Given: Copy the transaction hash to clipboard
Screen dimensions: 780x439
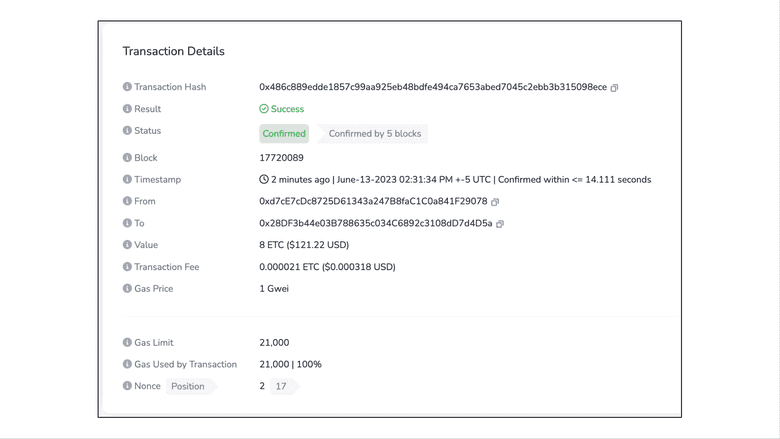Looking at the screenshot, I should (614, 88).
